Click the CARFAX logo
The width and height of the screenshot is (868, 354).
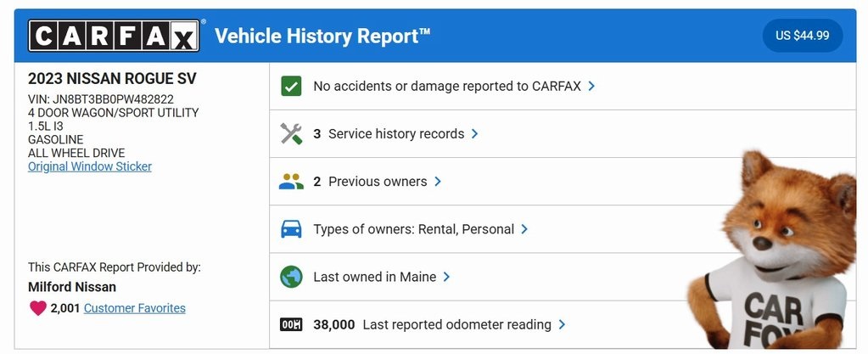(x=115, y=36)
